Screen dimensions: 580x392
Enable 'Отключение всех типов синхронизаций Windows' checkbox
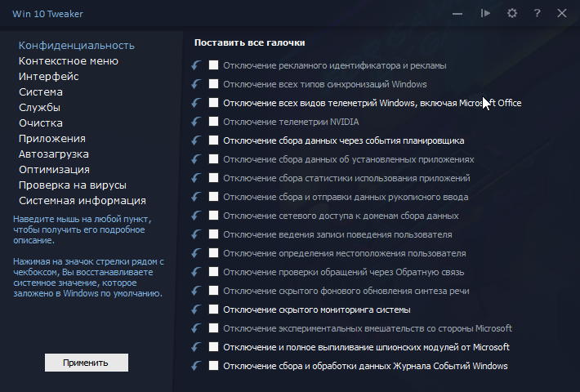pyautogui.click(x=213, y=84)
